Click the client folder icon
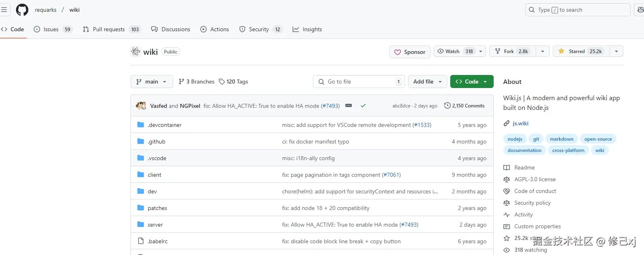644x255 pixels. coord(141,175)
